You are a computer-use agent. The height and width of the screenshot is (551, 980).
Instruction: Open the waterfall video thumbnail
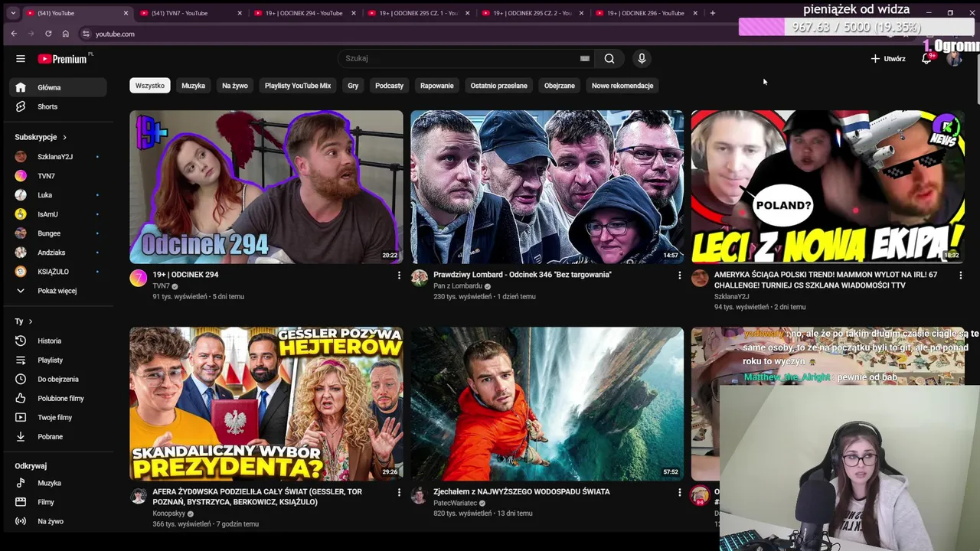tap(547, 404)
